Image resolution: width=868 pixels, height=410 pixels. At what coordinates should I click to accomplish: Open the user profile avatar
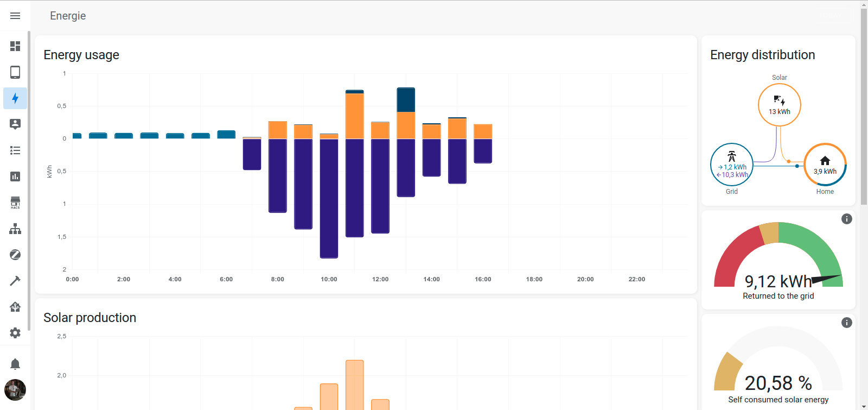tap(15, 390)
